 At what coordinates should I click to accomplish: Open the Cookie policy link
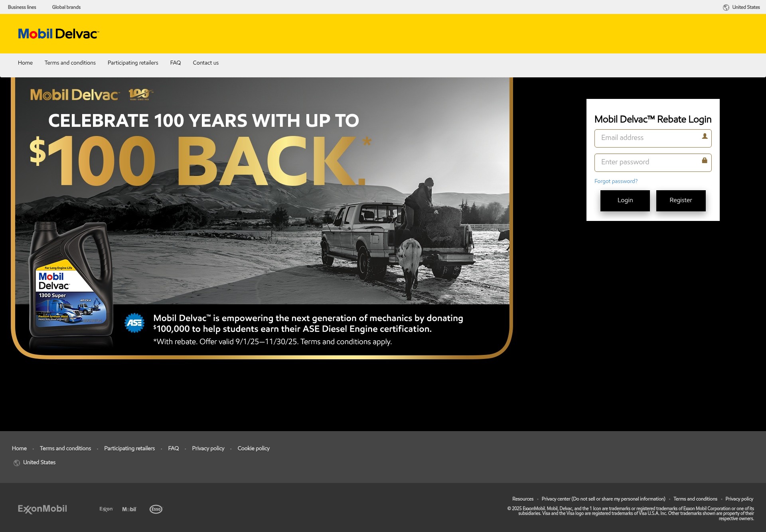[x=254, y=448]
